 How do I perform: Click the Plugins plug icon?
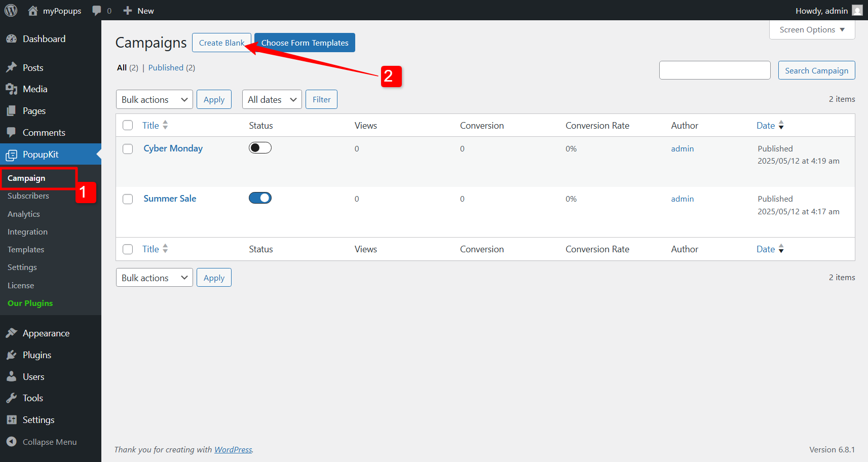point(12,355)
